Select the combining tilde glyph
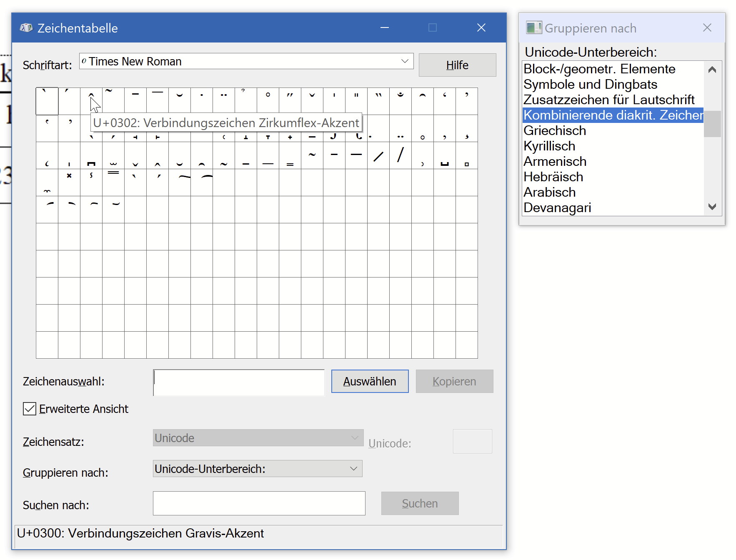736x560 pixels. point(113,101)
